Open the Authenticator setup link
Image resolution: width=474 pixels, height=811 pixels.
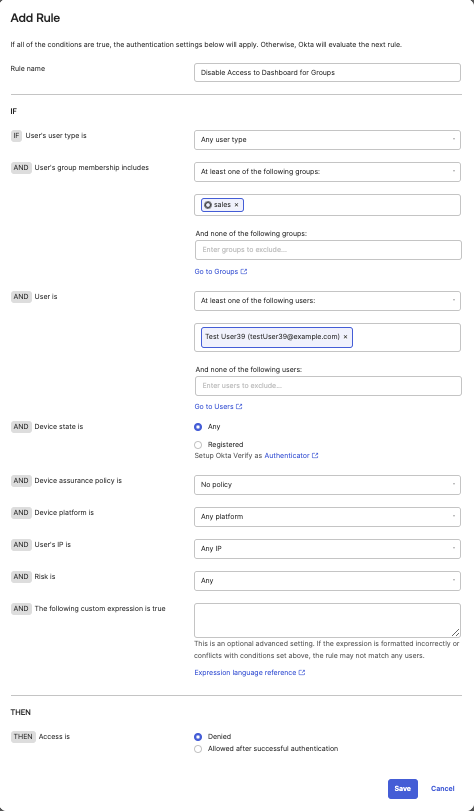tap(291, 456)
